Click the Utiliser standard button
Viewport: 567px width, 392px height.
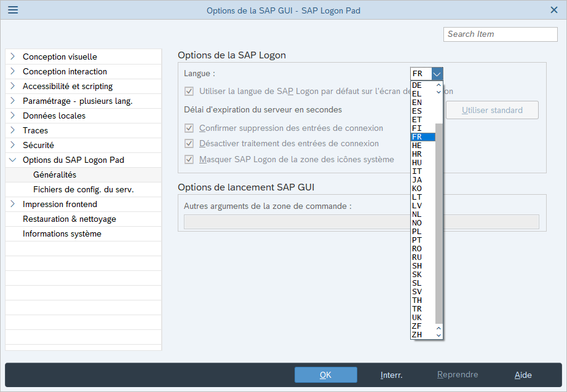[x=492, y=110]
